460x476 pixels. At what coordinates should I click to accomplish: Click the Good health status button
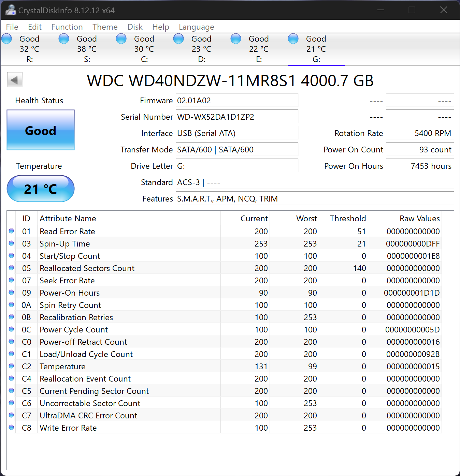click(x=40, y=130)
